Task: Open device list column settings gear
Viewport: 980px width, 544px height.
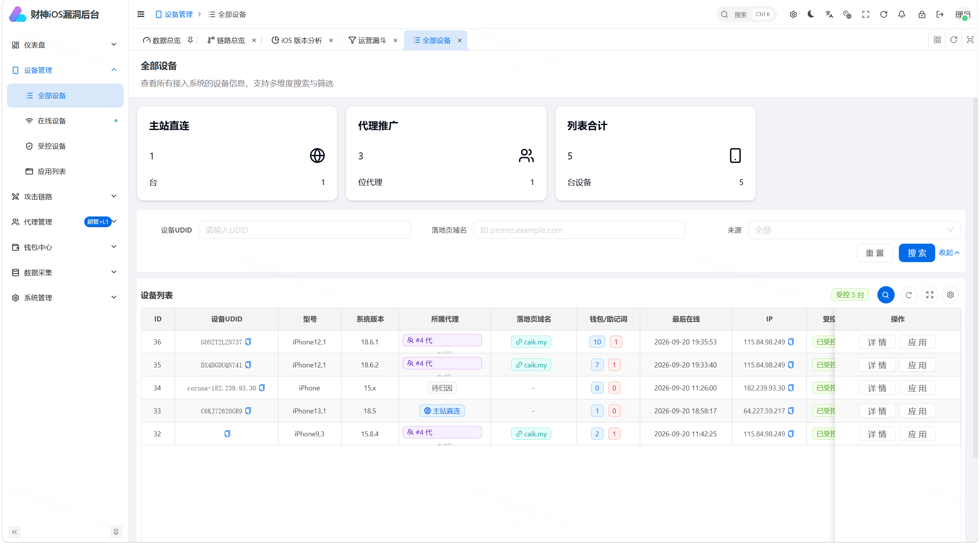Action: coord(950,295)
